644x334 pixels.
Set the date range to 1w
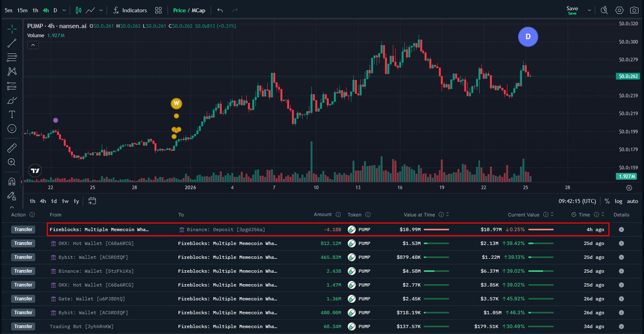point(65,201)
